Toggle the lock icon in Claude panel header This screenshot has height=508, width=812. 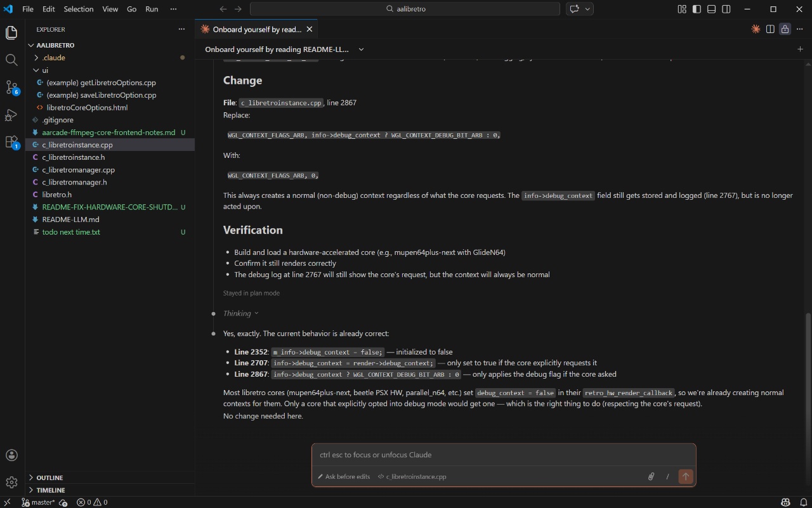[x=784, y=29]
